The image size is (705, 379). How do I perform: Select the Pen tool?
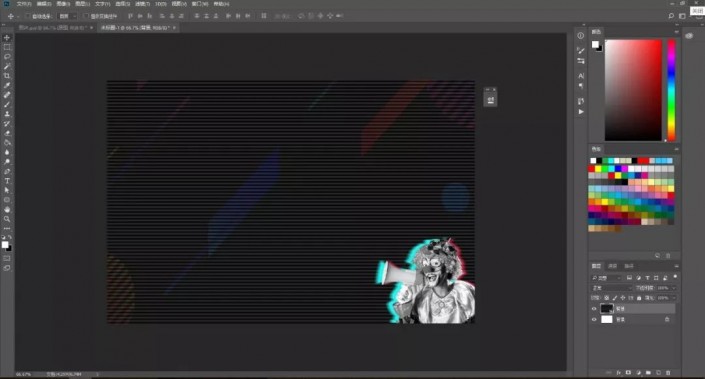(x=7, y=171)
